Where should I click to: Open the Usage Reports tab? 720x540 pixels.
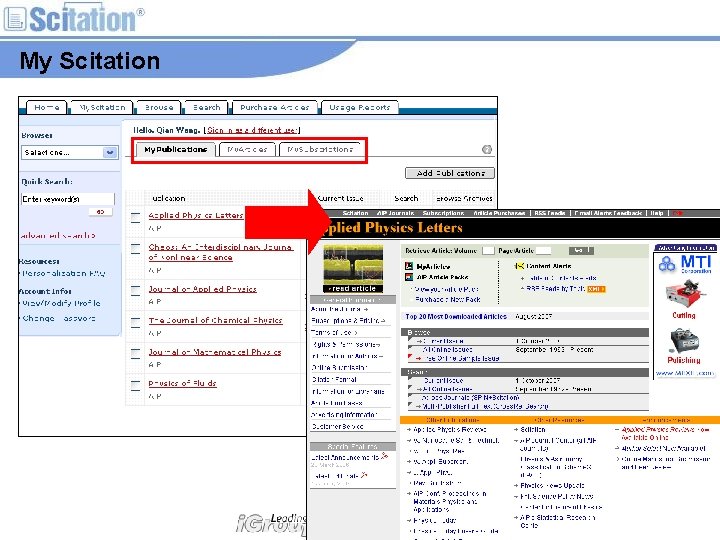pos(360,107)
